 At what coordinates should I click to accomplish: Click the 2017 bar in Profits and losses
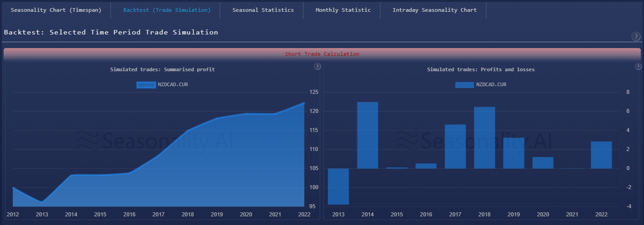coord(455,147)
